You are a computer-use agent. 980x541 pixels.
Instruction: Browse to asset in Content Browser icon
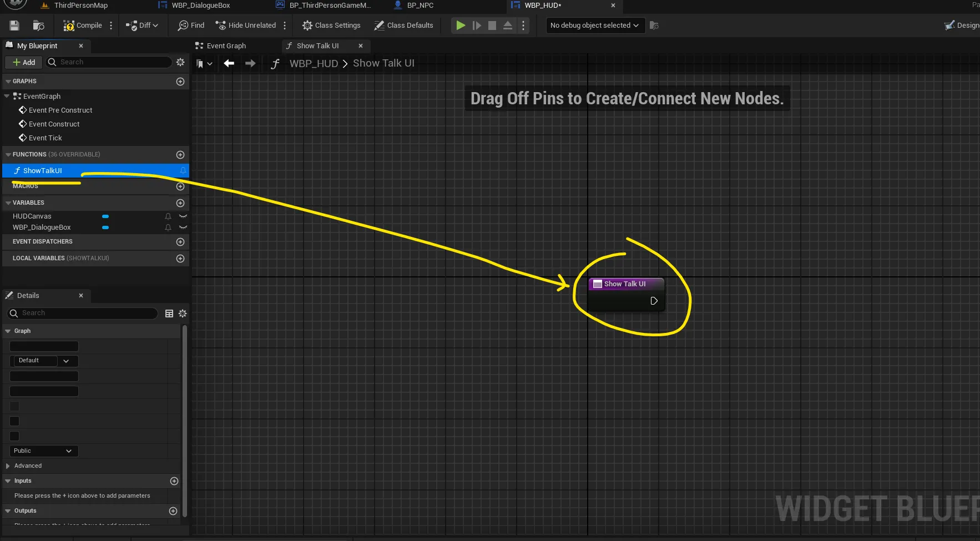tap(38, 26)
